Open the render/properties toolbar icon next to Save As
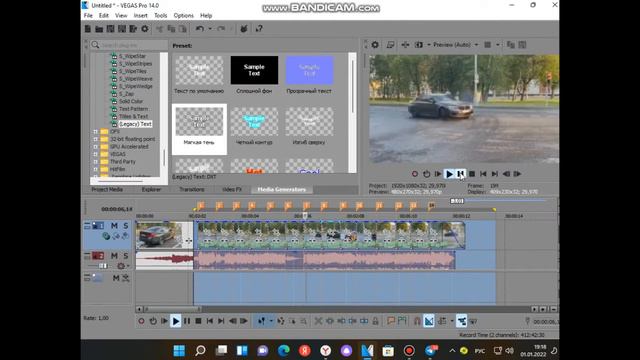The height and width of the screenshot is (360, 640). pyautogui.click(x=133, y=29)
